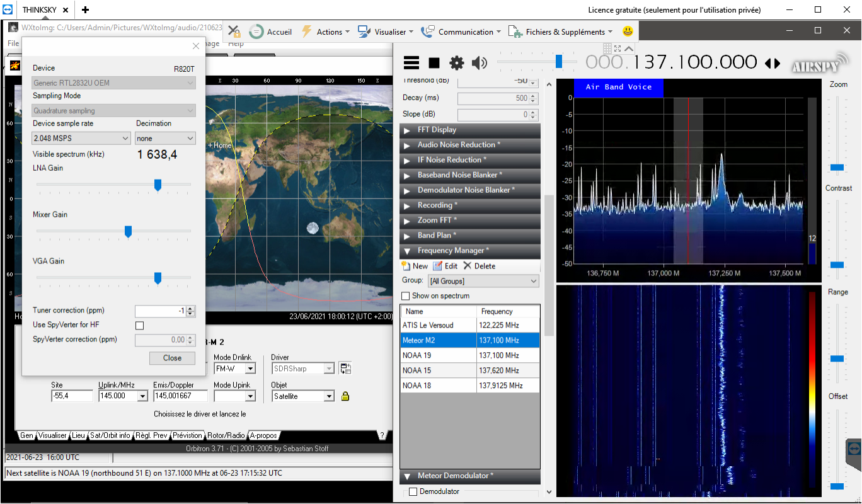Viewport: 862px width, 504px height.
Task: Click the Close button in device dialog
Action: [172, 358]
